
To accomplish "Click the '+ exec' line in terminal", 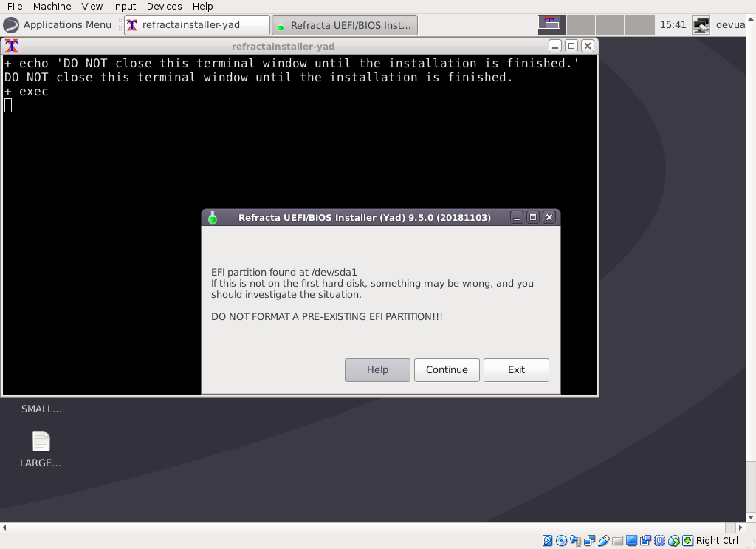I will [27, 91].
